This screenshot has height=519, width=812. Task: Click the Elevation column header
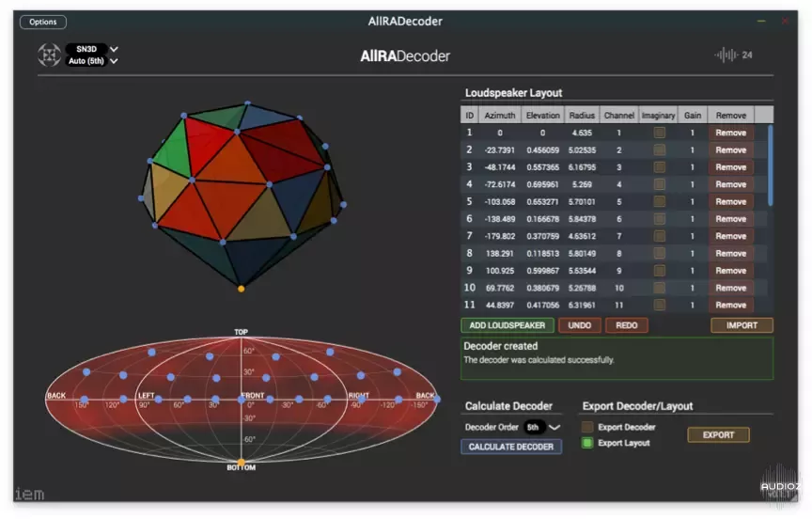pos(542,115)
